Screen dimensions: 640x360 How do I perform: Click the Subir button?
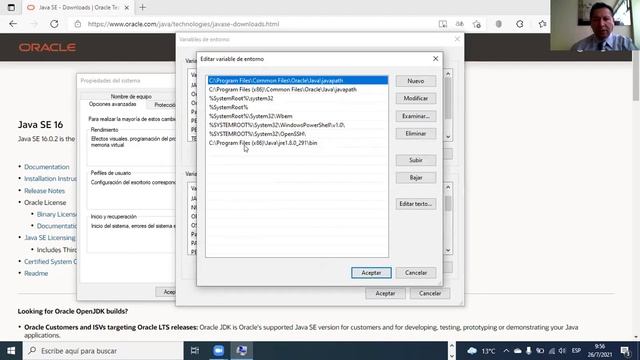[x=416, y=160]
